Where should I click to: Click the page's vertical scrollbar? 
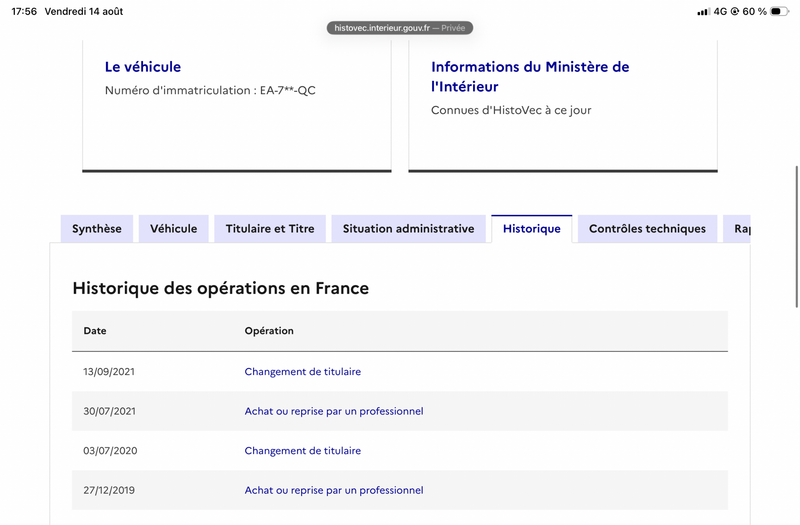coord(796,236)
